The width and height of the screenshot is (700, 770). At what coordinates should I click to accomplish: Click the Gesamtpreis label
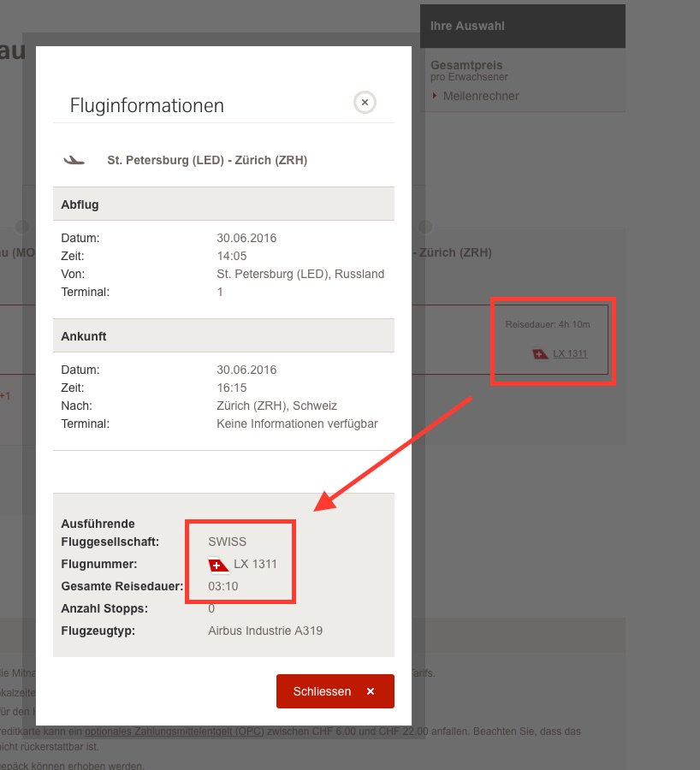tap(466, 65)
